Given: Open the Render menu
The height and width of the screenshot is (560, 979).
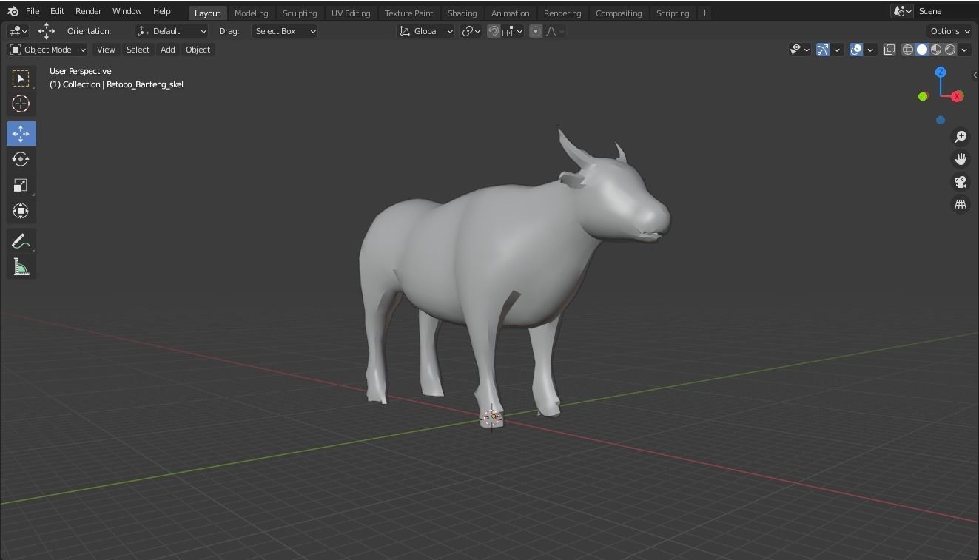Looking at the screenshot, I should 88,11.
